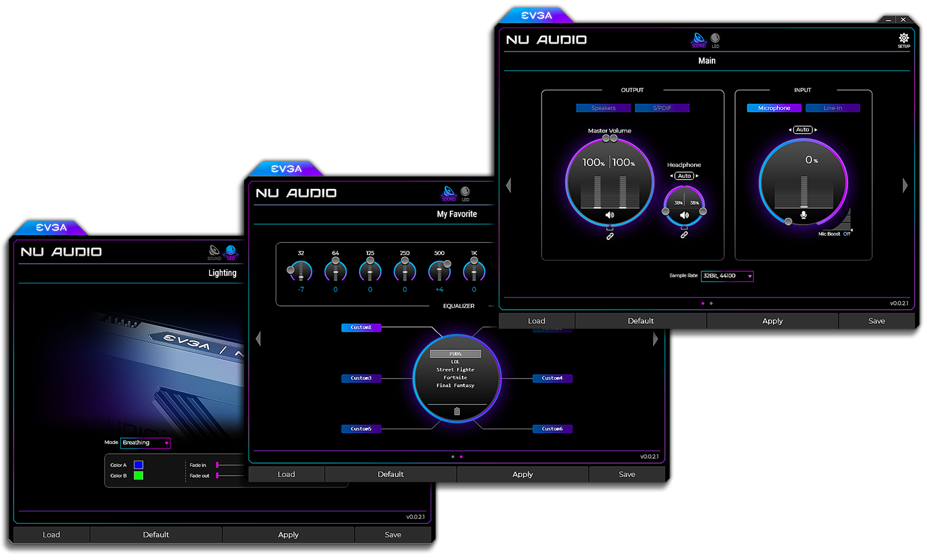Click headphone Auto left arrow
927x560 pixels.
point(672,176)
